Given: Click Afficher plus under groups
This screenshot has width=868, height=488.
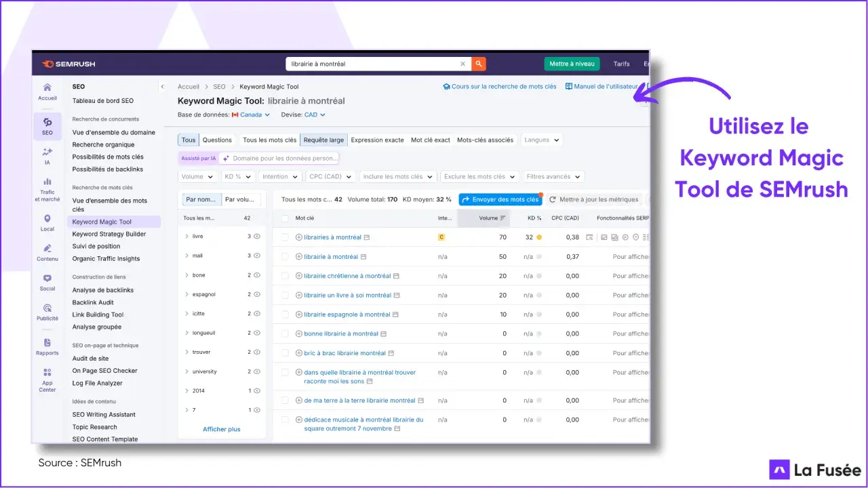Looking at the screenshot, I should coord(222,429).
